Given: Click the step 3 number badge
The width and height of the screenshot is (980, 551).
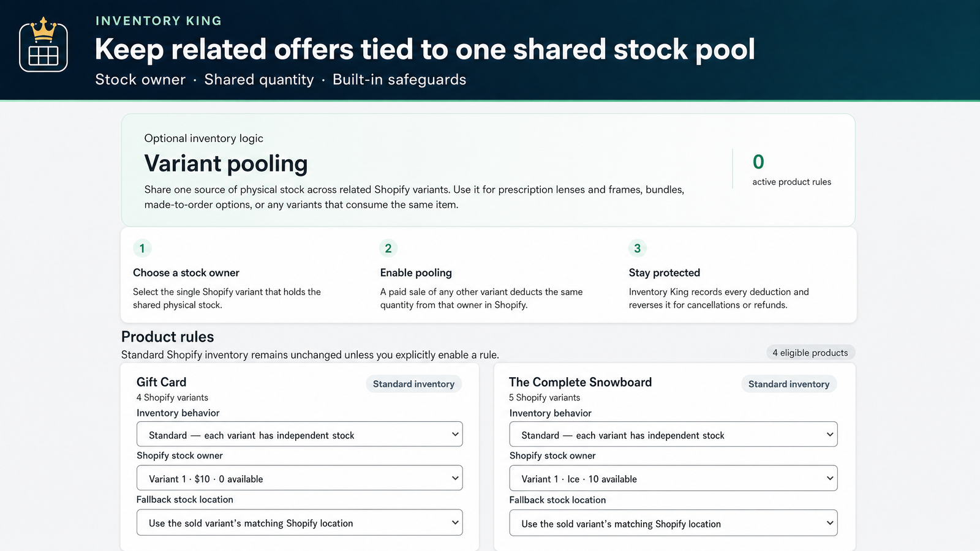Looking at the screenshot, I should pyautogui.click(x=638, y=248).
